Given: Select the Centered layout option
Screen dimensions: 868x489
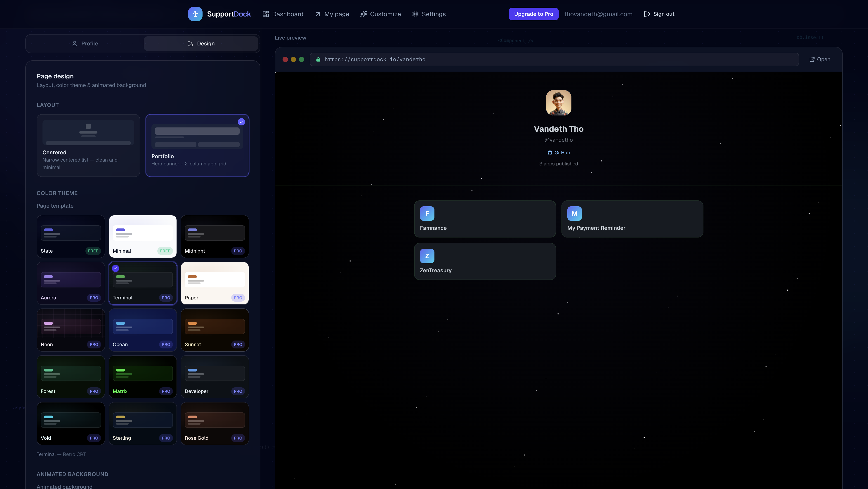Looking at the screenshot, I should (x=88, y=146).
